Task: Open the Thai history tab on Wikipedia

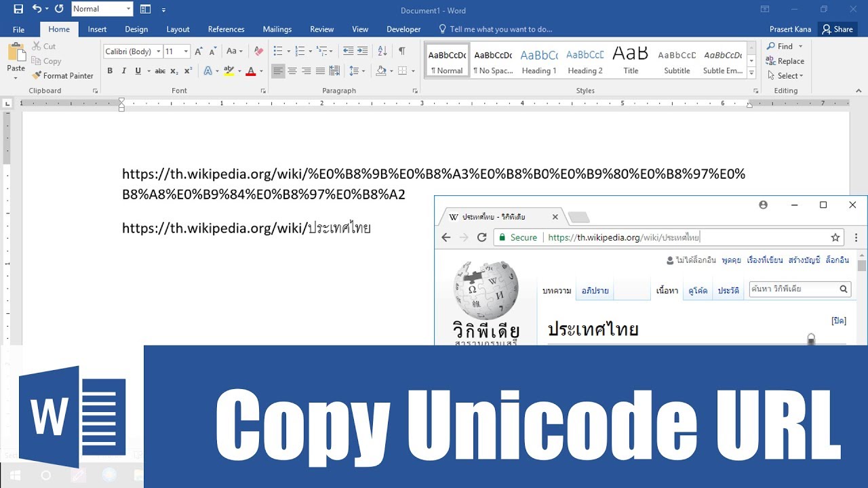Action: 728,290
